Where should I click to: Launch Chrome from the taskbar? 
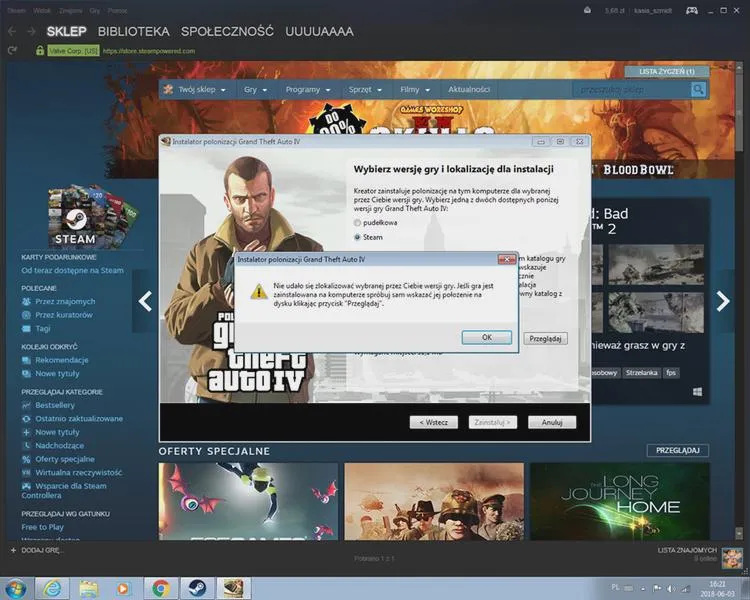[x=161, y=587]
